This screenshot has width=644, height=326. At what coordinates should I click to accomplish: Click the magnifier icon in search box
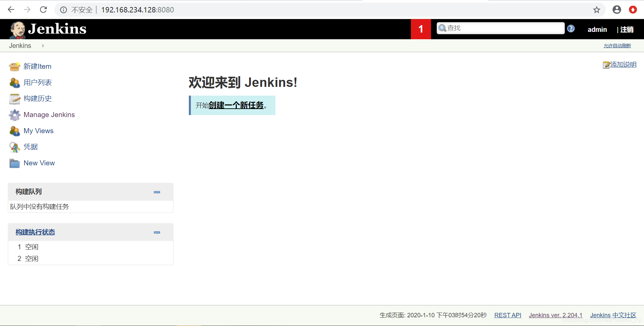tap(442, 28)
